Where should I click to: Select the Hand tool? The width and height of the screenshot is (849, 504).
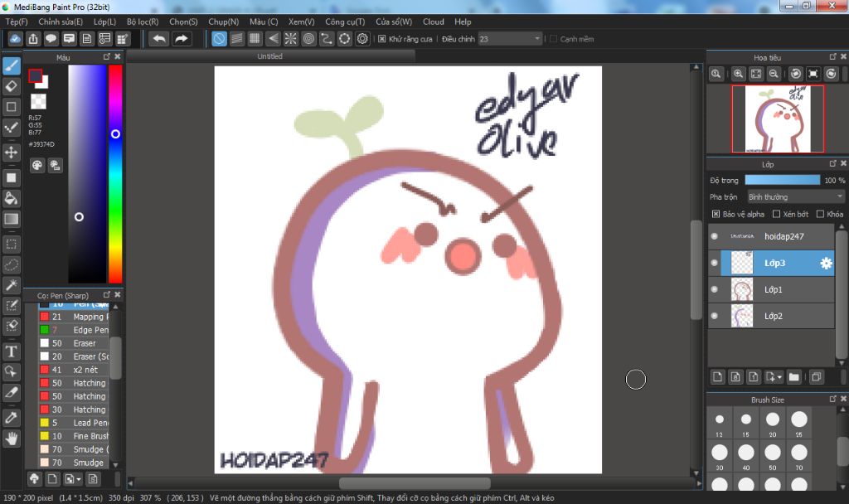click(x=12, y=439)
